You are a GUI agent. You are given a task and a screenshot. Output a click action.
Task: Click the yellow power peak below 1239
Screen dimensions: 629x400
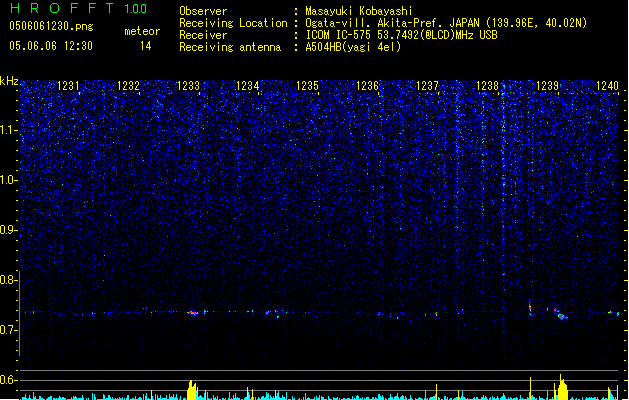point(562,388)
